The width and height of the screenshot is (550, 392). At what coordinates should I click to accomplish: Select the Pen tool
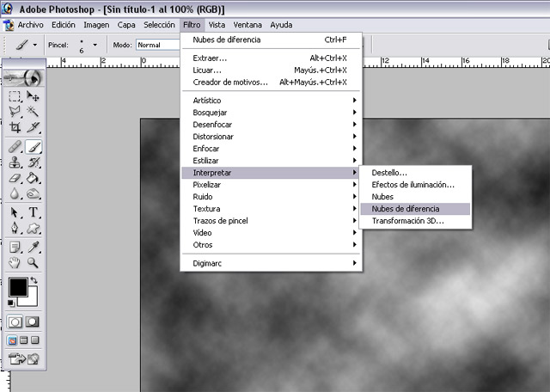[15, 228]
